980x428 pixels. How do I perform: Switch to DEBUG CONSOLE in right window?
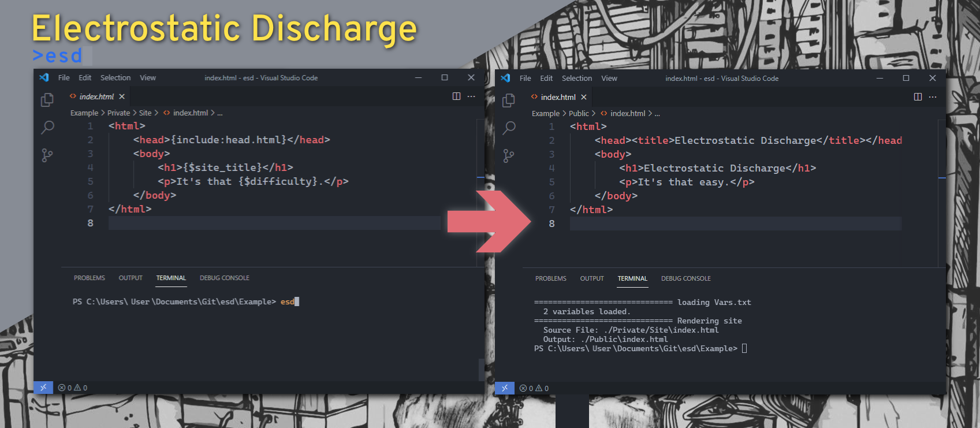(x=686, y=278)
